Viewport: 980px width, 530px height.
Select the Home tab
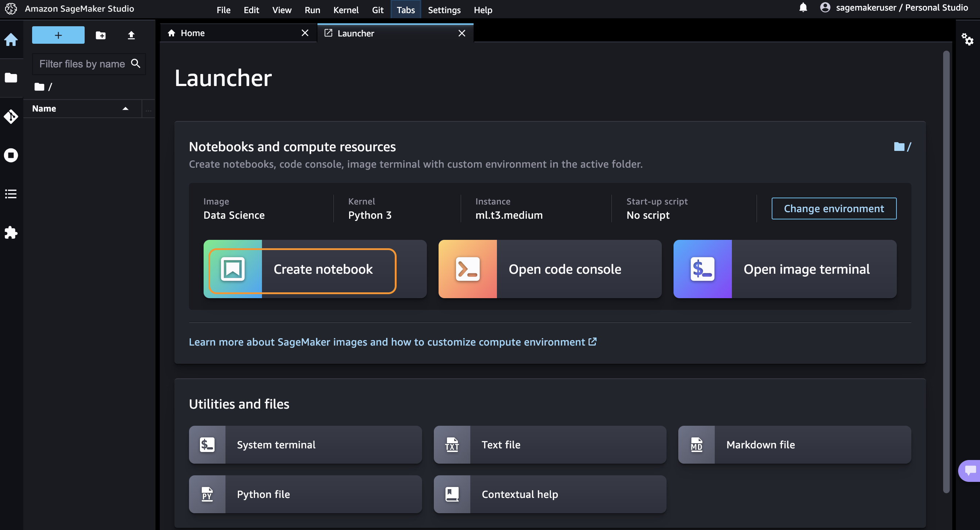[192, 33]
